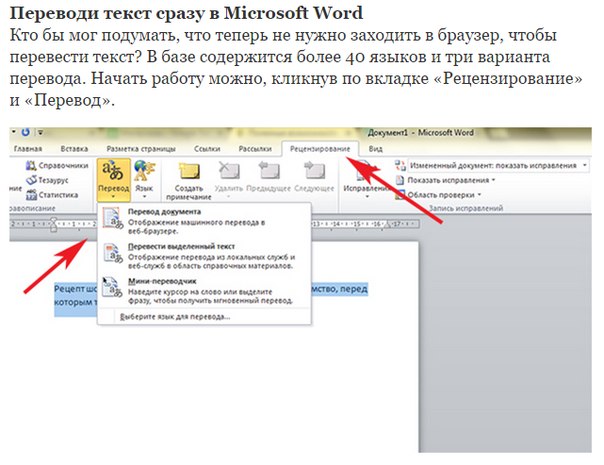Click highlighted text ending 'мство, перед'
604x465 pixels.
click(340, 289)
